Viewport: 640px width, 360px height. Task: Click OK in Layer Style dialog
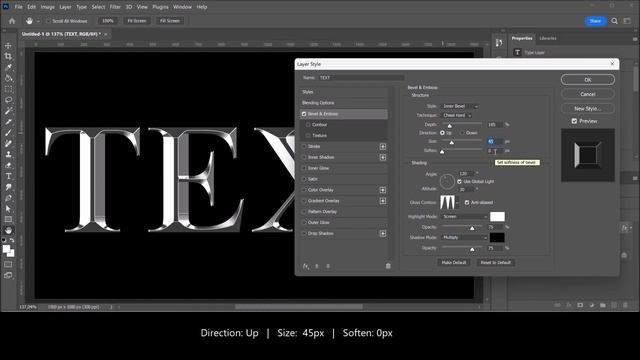pyautogui.click(x=588, y=80)
